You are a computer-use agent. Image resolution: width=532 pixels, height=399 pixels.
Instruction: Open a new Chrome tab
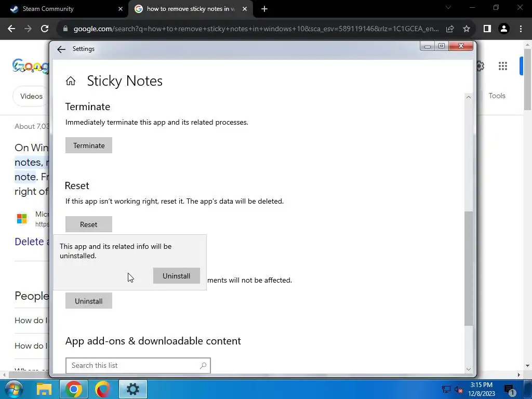pyautogui.click(x=264, y=9)
